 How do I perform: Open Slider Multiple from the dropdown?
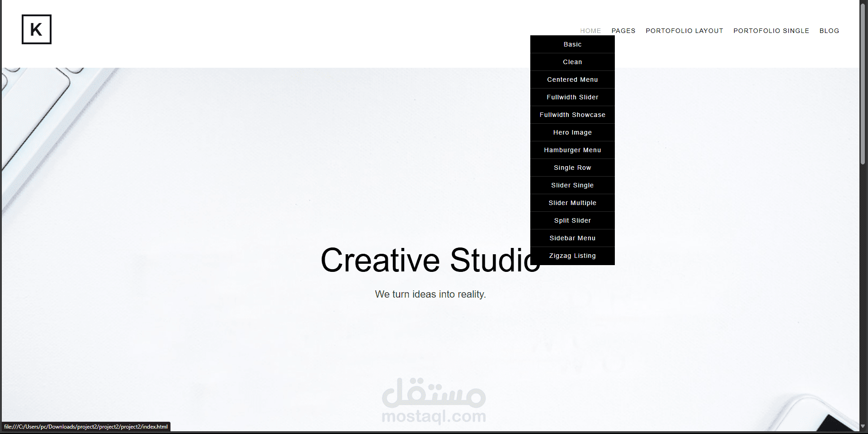pos(572,203)
